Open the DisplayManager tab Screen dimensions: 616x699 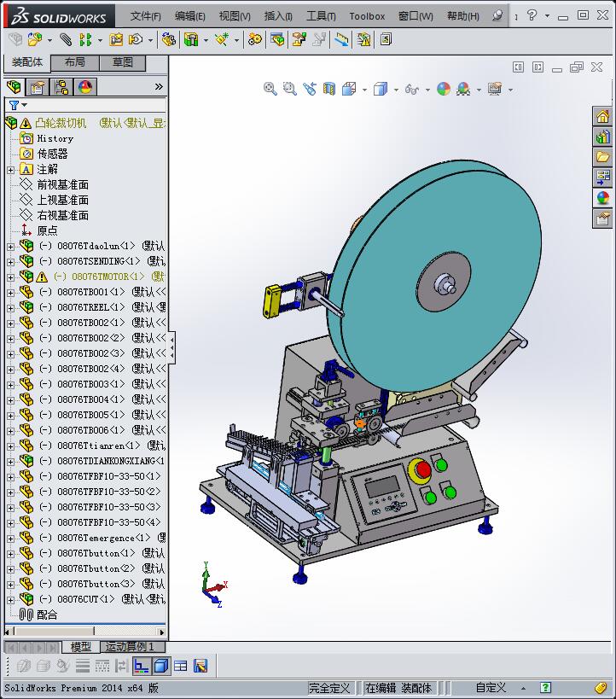point(85,86)
